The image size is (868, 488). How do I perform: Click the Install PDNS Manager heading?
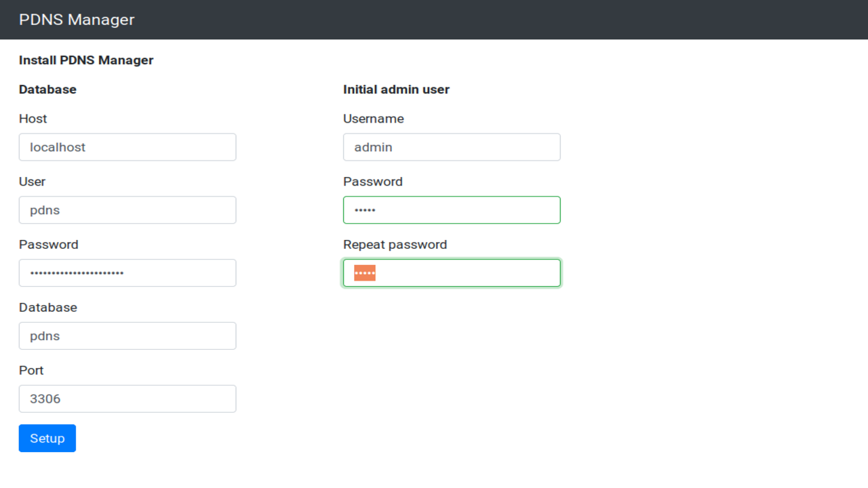[86, 60]
